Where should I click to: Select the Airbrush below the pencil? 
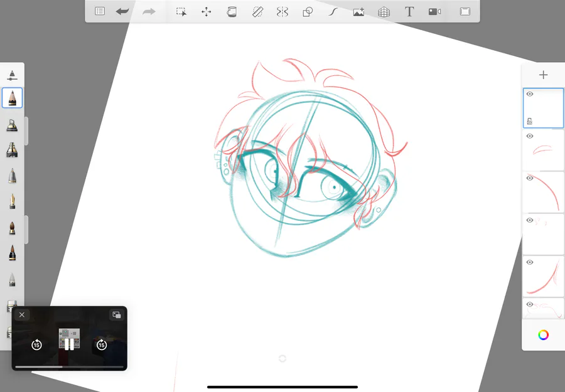tap(13, 125)
